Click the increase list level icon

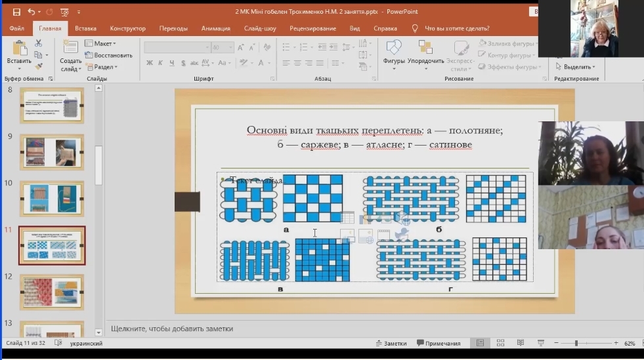333,48
